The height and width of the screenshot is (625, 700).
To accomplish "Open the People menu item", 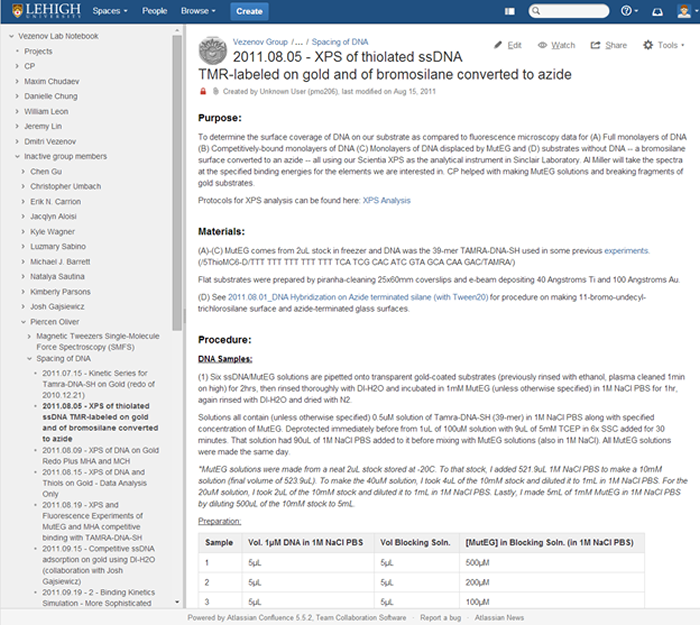I will (154, 11).
